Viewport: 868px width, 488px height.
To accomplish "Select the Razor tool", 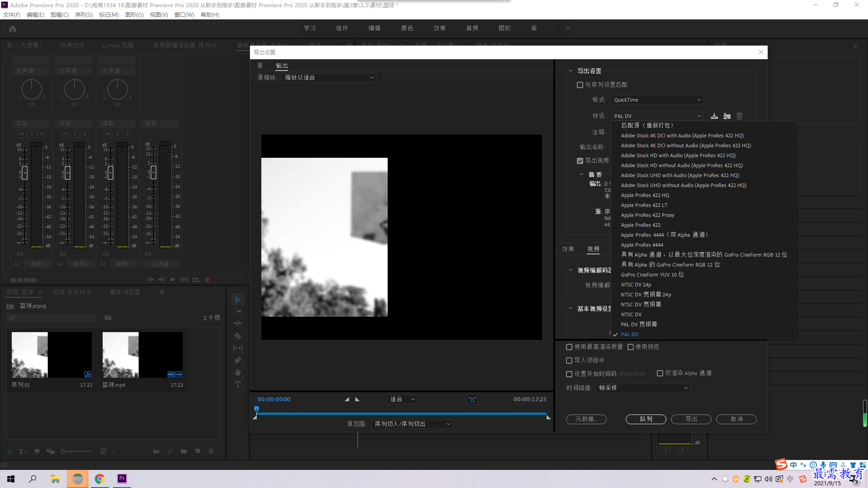I will 238,336.
